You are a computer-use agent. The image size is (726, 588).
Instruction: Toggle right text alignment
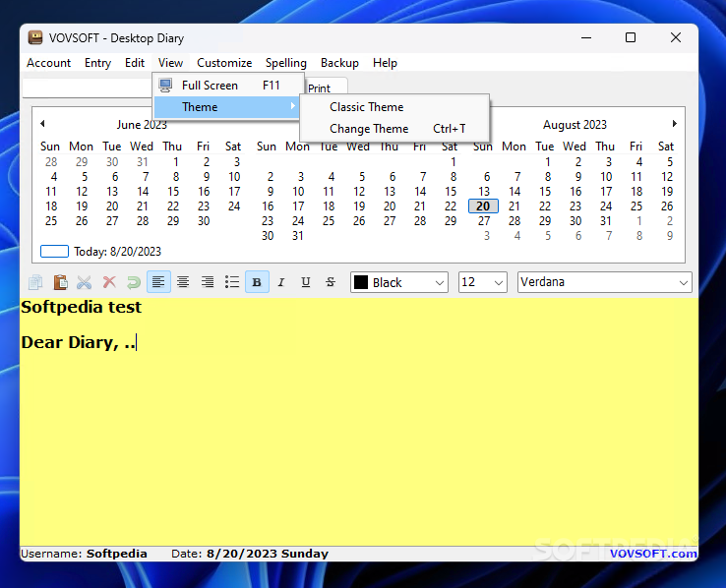208,282
